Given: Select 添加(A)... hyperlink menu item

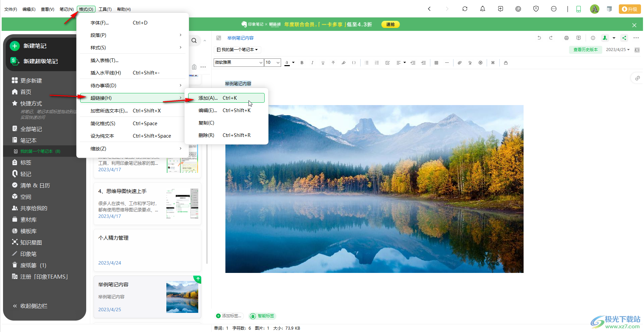Looking at the screenshot, I should (x=226, y=98).
